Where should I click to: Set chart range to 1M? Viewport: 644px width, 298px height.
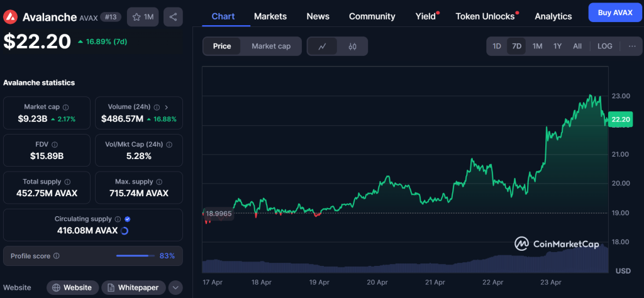pos(537,46)
